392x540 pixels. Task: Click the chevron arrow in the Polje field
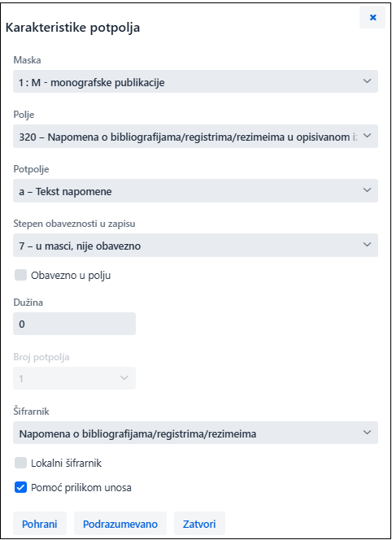pyautogui.click(x=368, y=136)
